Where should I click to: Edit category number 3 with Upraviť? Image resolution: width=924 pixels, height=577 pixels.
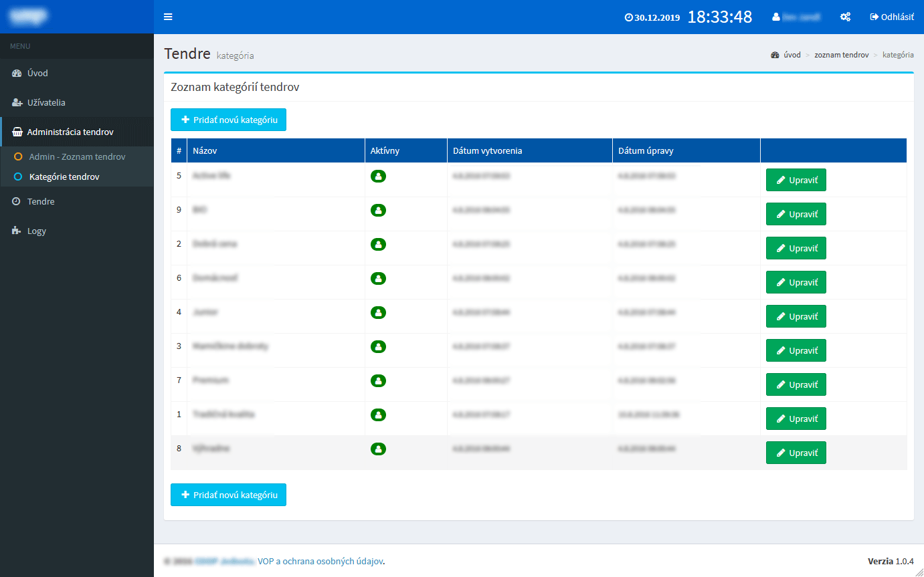tap(796, 350)
